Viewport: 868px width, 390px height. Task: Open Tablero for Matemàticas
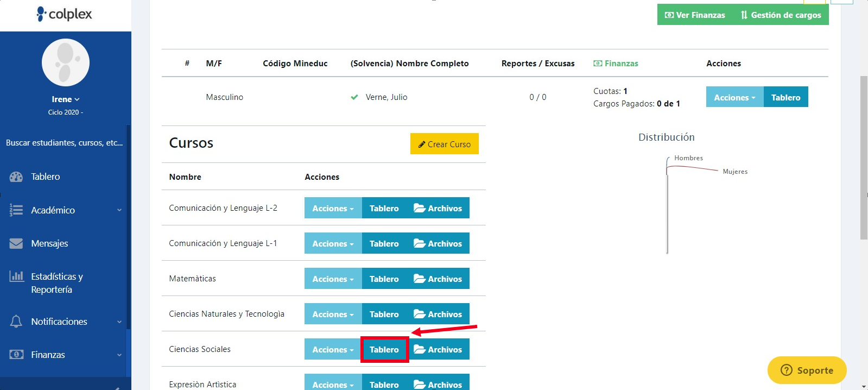pyautogui.click(x=384, y=279)
